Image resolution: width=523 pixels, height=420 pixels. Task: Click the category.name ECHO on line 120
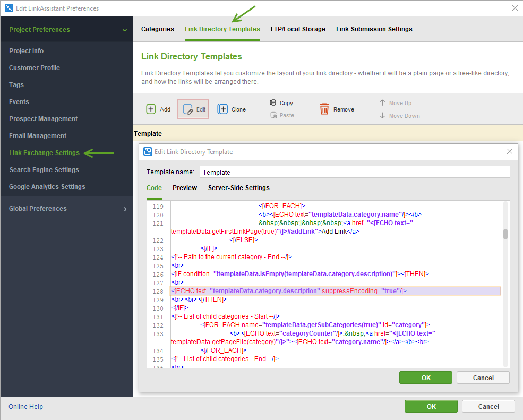coord(340,215)
